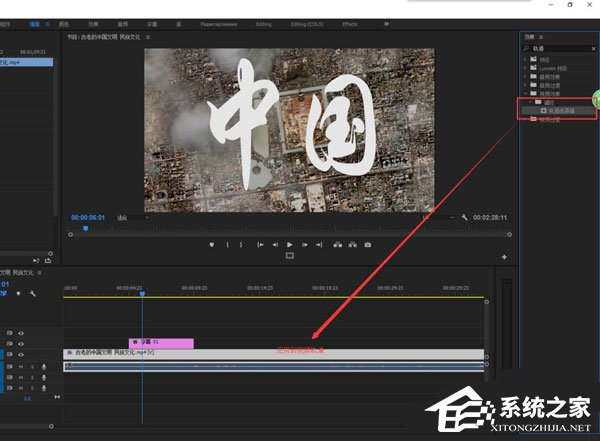The width and height of the screenshot is (600, 441).
Task: Play the program monitor preview
Action: 290,245
